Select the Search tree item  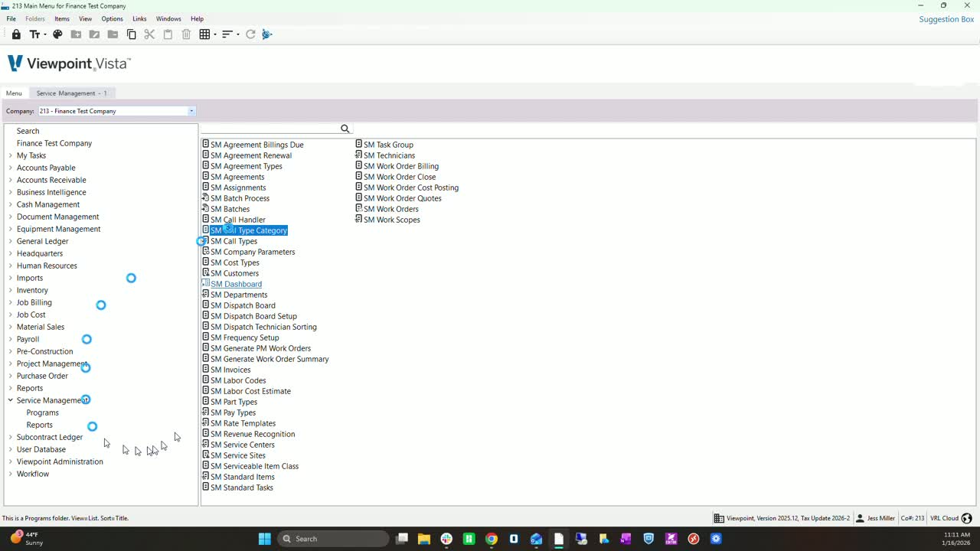click(28, 131)
